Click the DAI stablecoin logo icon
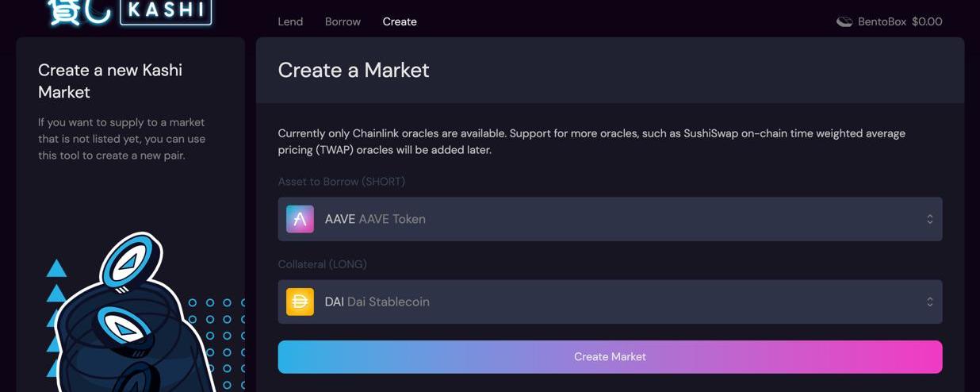980x392 pixels. point(300,302)
